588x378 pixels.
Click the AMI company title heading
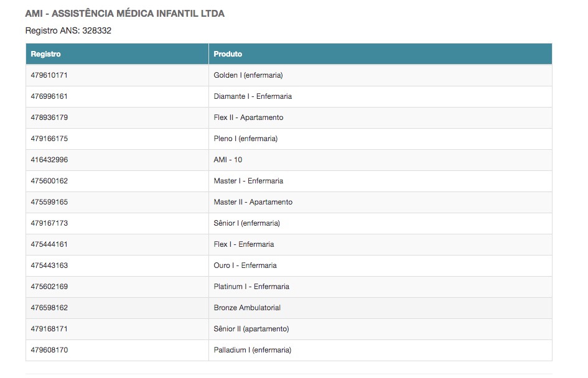(x=124, y=14)
